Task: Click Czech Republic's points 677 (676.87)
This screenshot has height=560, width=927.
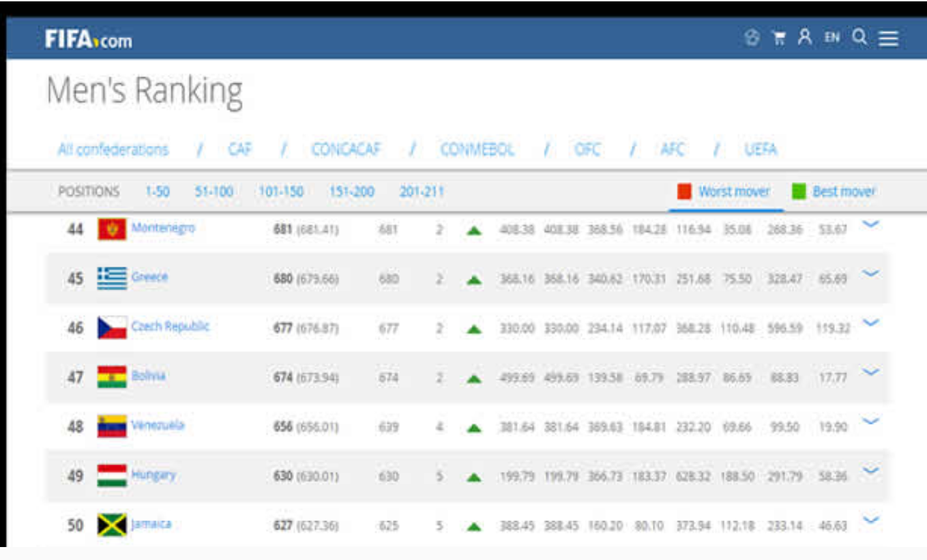Action: coord(306,328)
